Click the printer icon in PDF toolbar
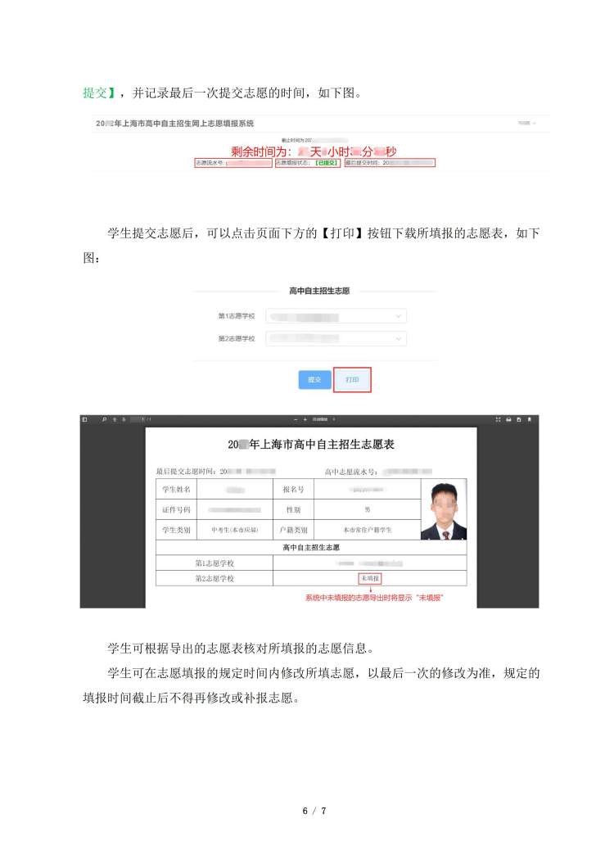 click(509, 419)
